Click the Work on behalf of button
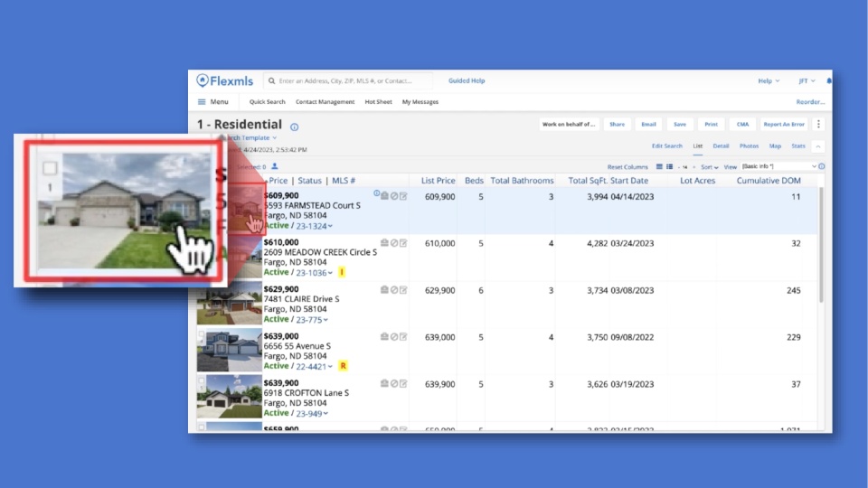The image size is (868, 488). [x=569, y=125]
